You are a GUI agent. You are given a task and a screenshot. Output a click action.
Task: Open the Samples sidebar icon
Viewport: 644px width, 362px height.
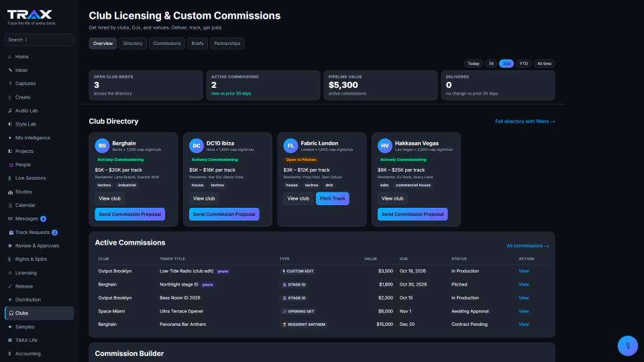[10, 326]
